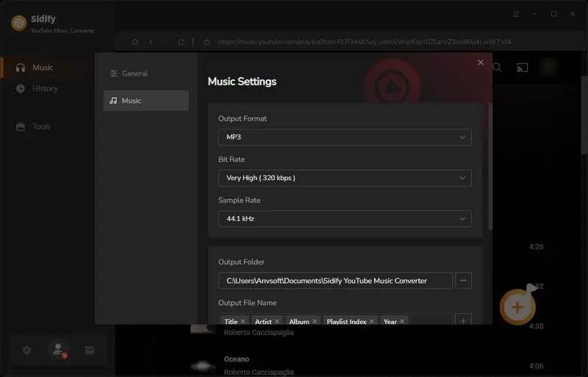Go to Music in the sidebar

(x=42, y=68)
